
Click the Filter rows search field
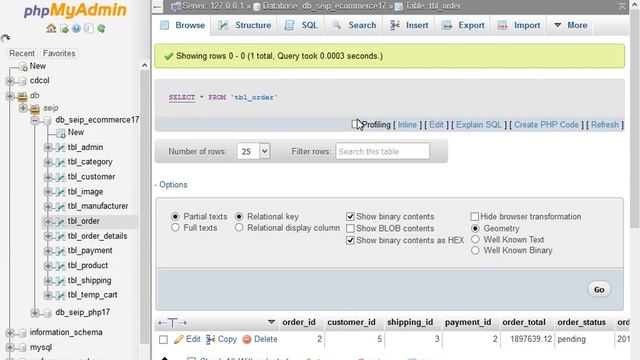[x=382, y=151]
